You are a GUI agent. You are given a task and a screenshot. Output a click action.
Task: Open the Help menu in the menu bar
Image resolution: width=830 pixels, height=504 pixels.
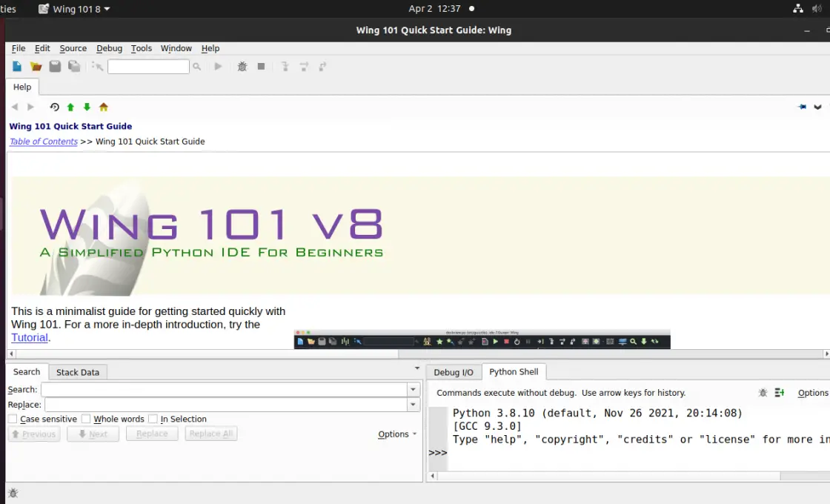point(210,48)
